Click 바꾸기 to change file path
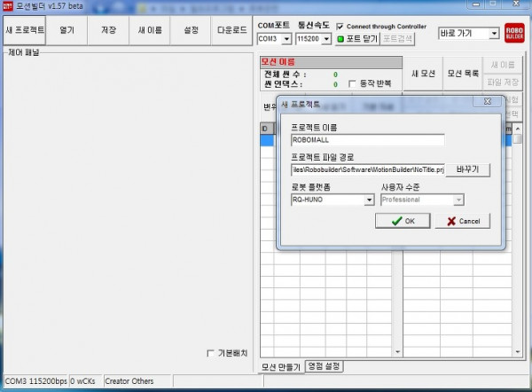Image resolution: width=532 pixels, height=392 pixels. click(468, 169)
